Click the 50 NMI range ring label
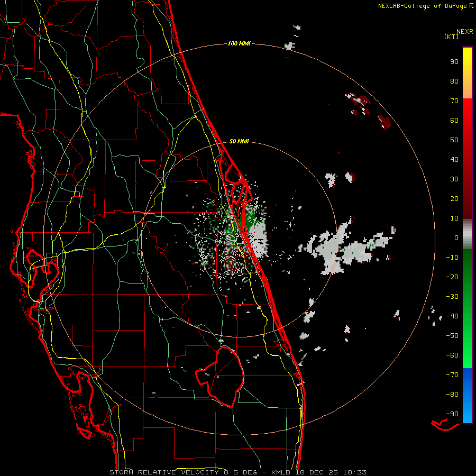The image size is (476, 476). click(x=239, y=141)
